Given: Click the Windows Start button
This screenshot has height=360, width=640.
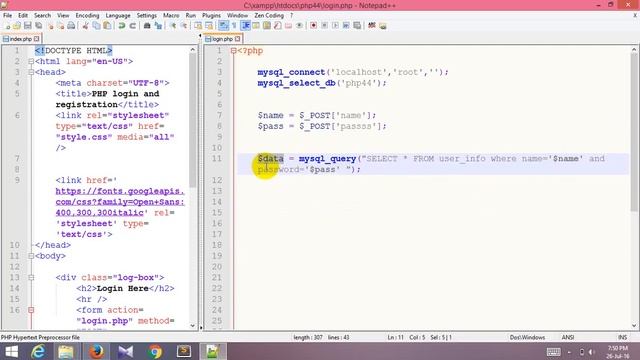Looking at the screenshot, I should [x=11, y=351].
